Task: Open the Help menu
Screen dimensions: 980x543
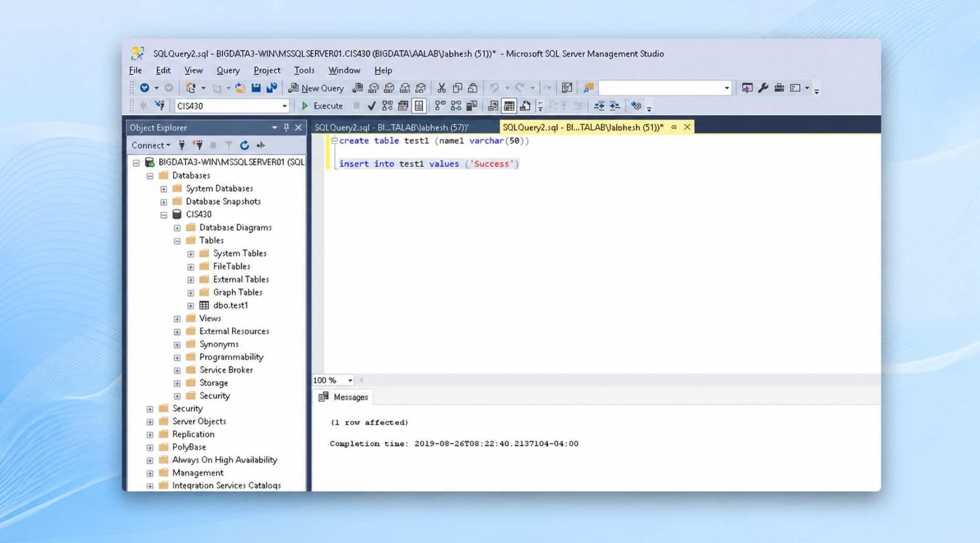Action: pyautogui.click(x=383, y=70)
